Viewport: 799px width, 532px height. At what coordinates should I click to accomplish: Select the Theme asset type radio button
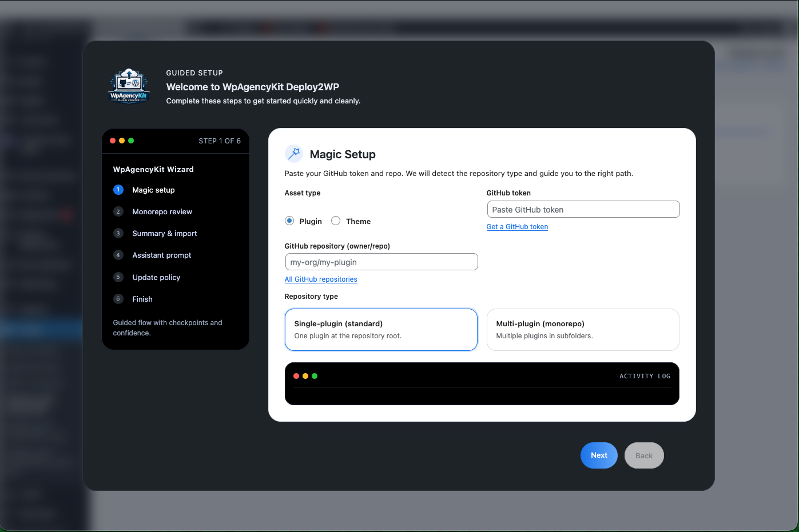(336, 221)
